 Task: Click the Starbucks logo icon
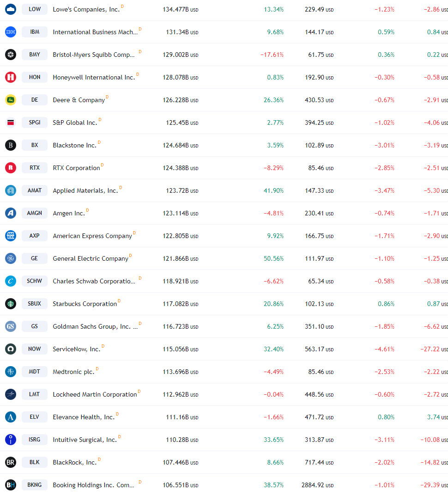11,304
